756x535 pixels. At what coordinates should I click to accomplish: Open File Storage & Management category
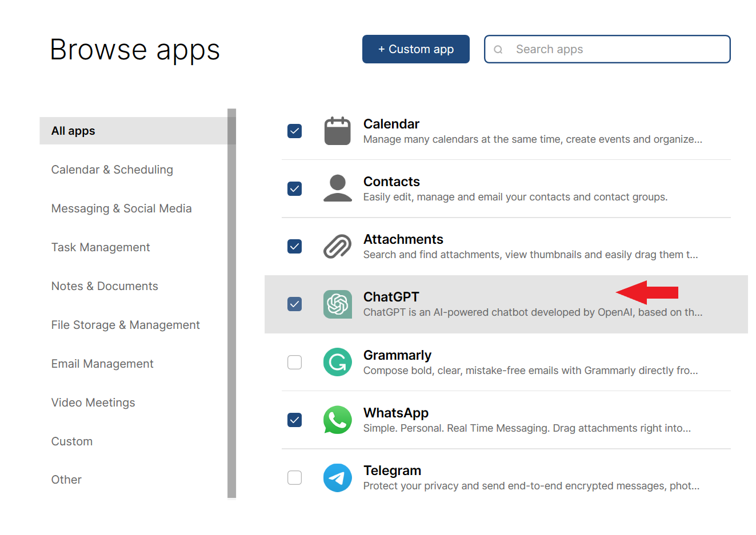125,325
